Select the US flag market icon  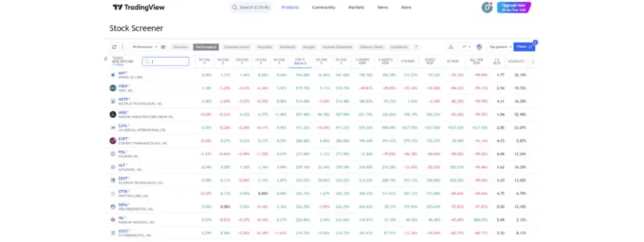point(479,47)
